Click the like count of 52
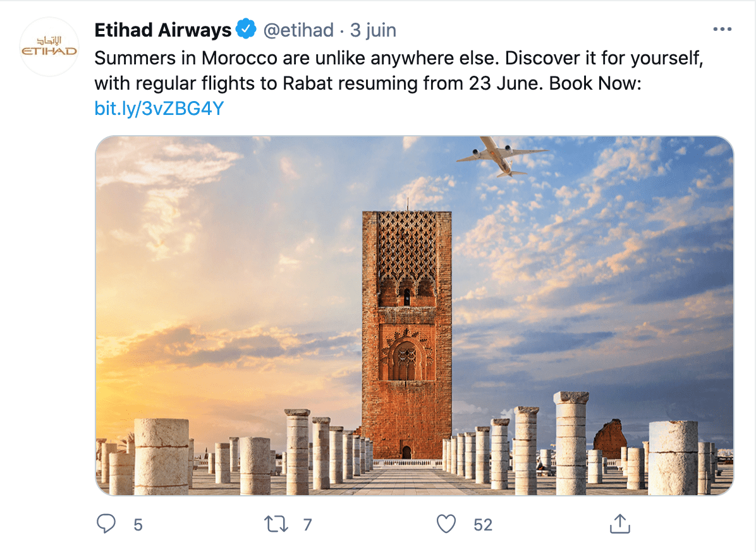 483,524
